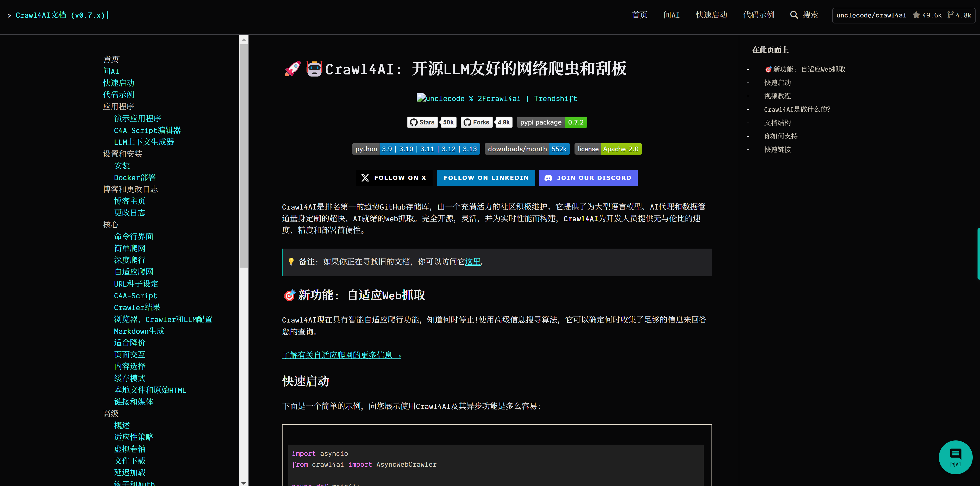This screenshot has height=486, width=980.
Task: Jump to 快速链接 in page outline
Action: click(777, 149)
